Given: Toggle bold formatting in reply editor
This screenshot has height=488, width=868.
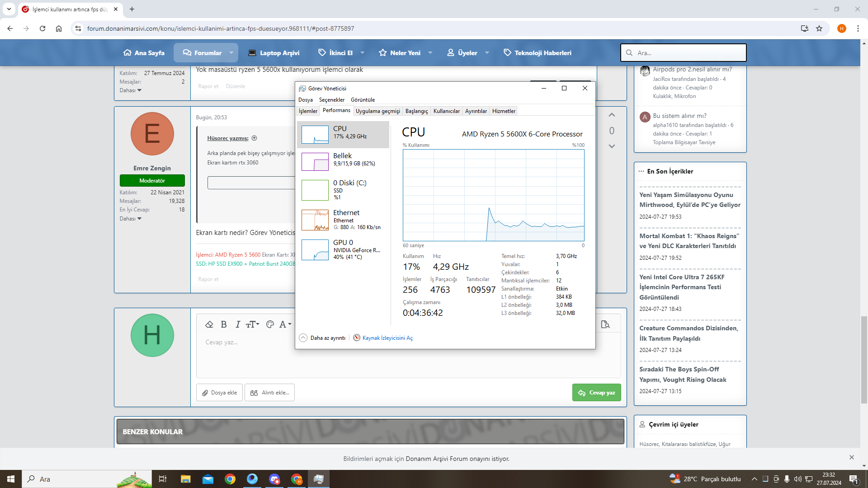Looking at the screenshot, I should 224,324.
